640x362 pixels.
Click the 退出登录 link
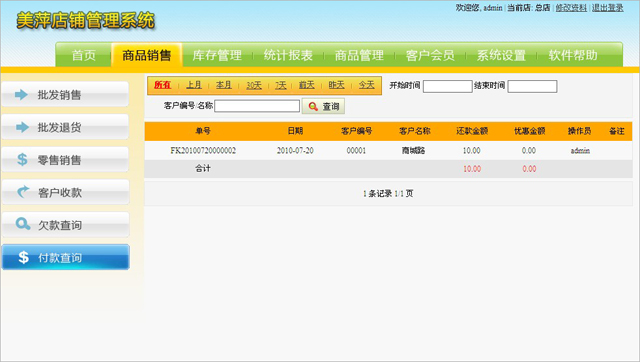[607, 7]
